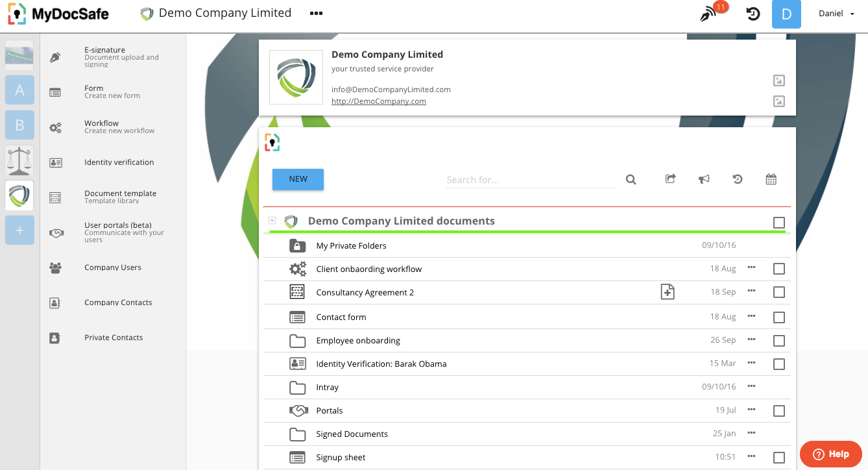Image resolution: width=868 pixels, height=470 pixels.
Task: Click the Company Contacts address book icon
Action: pos(55,303)
